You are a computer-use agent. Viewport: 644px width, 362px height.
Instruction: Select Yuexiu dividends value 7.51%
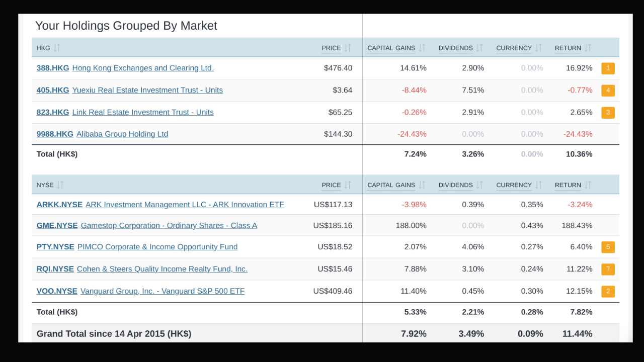coord(473,90)
